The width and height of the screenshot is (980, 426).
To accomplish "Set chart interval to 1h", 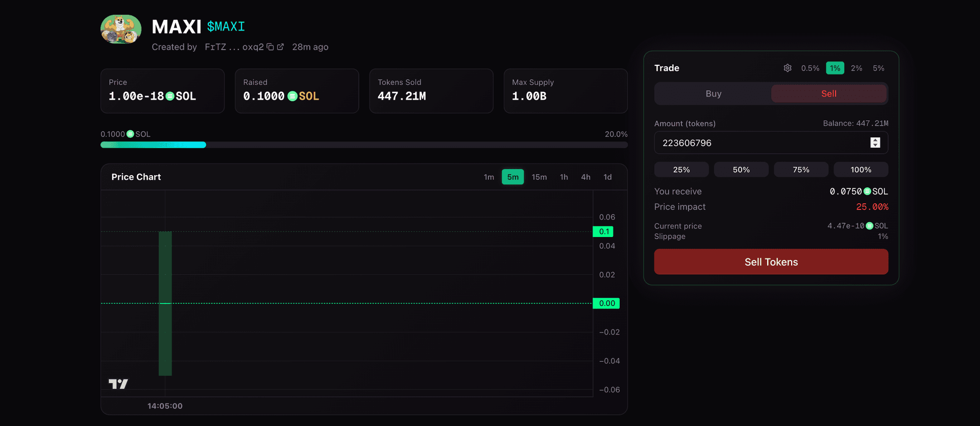I will [563, 177].
